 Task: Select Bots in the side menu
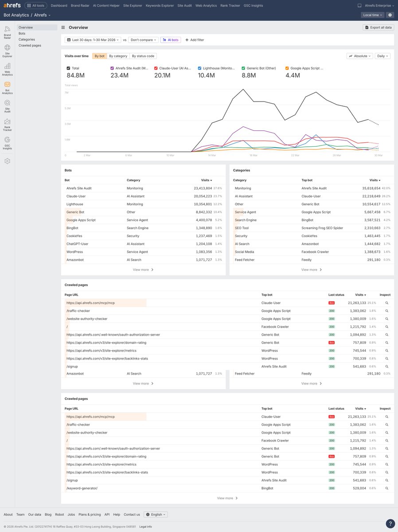click(x=22, y=33)
